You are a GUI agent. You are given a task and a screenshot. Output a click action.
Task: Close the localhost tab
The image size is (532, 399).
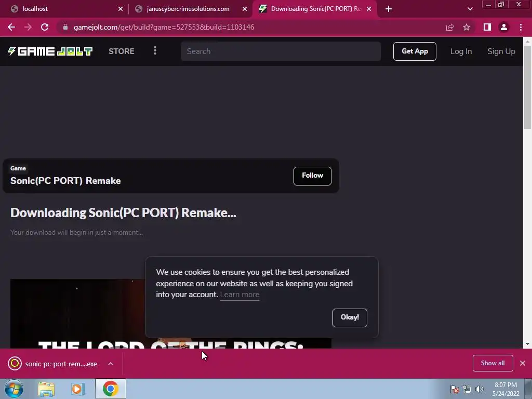pos(121,9)
